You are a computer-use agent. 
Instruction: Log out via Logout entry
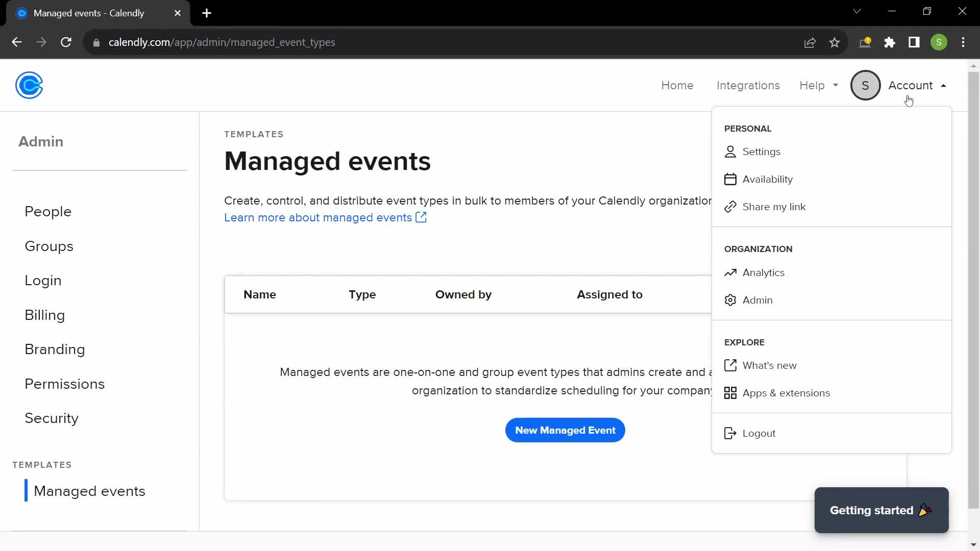(831, 433)
